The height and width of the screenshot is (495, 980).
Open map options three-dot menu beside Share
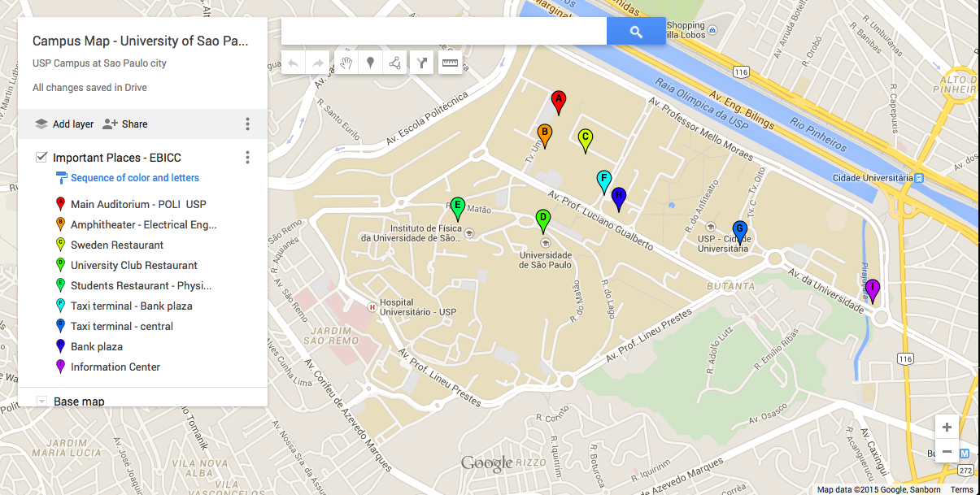248,124
